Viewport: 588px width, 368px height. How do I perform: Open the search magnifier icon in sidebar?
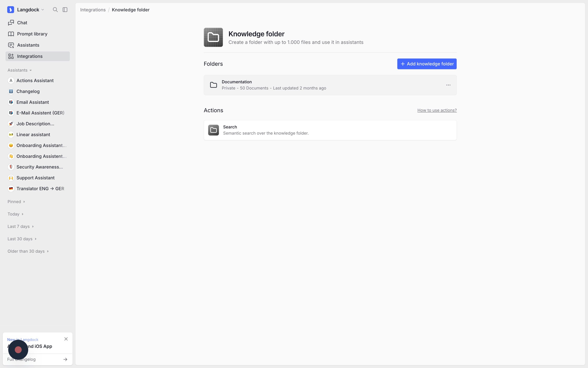(55, 10)
